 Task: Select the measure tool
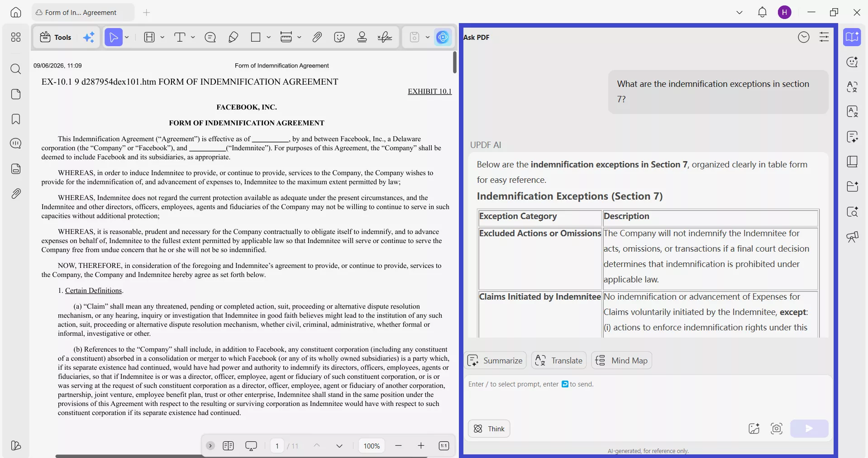(x=286, y=37)
